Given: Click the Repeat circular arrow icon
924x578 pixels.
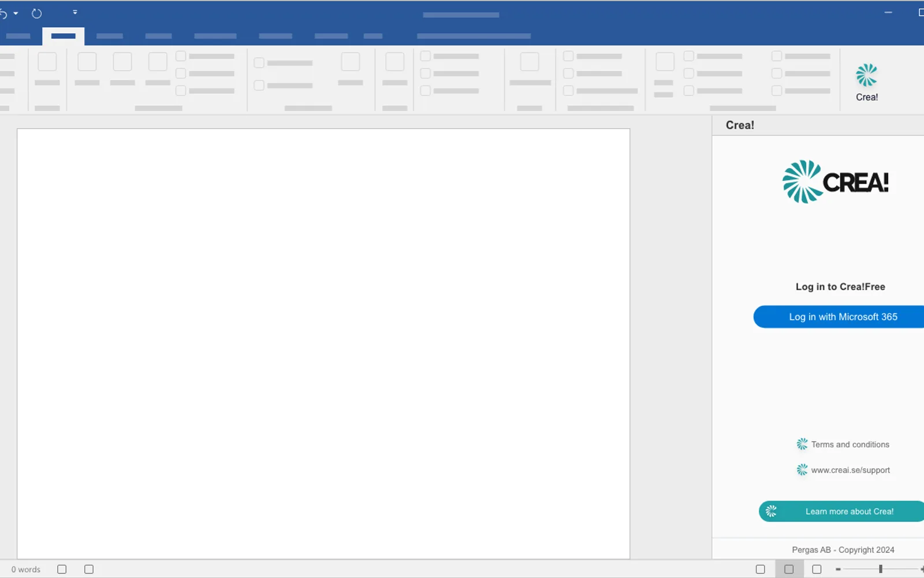Looking at the screenshot, I should click(36, 13).
